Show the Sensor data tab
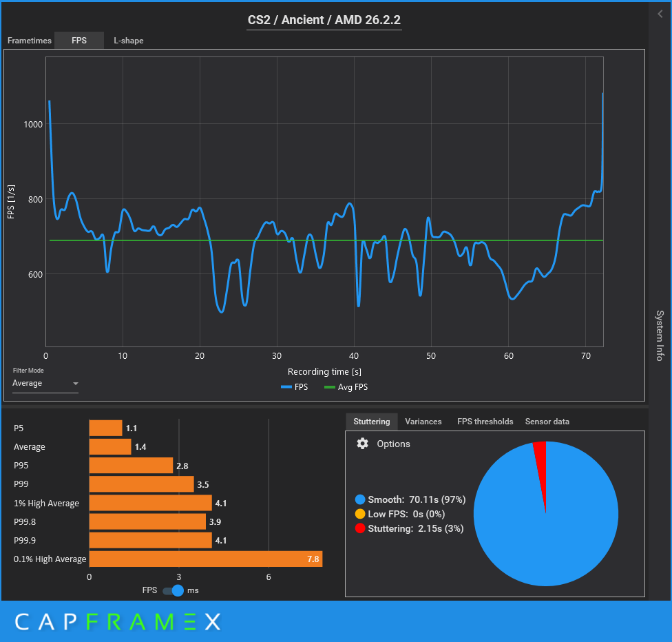The width and height of the screenshot is (672, 642). pyautogui.click(x=547, y=422)
